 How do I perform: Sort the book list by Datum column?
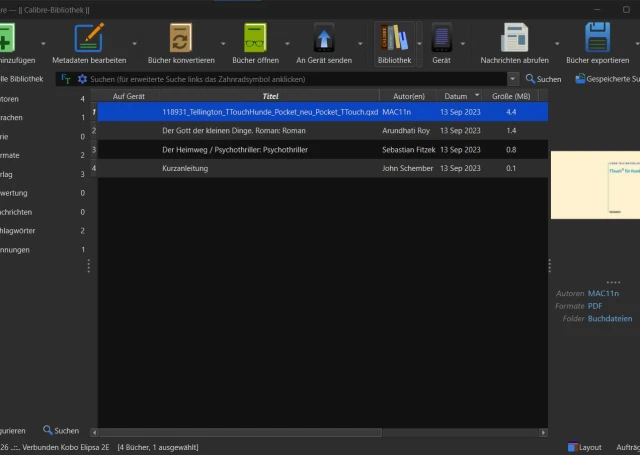pyautogui.click(x=461, y=96)
